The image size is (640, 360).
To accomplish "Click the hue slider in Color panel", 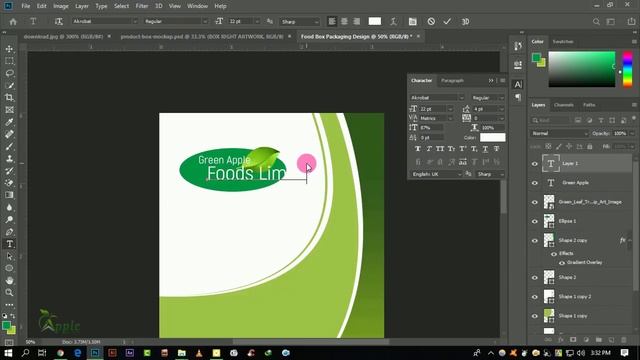I will click(627, 69).
